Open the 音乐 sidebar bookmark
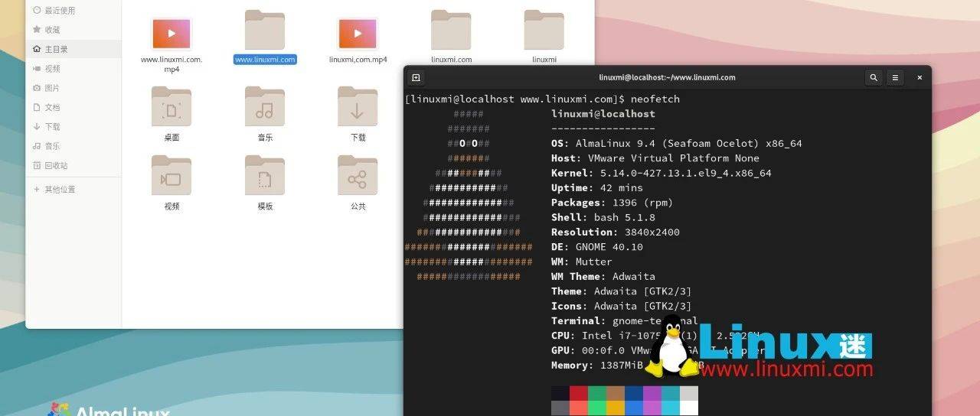 pos(73,146)
